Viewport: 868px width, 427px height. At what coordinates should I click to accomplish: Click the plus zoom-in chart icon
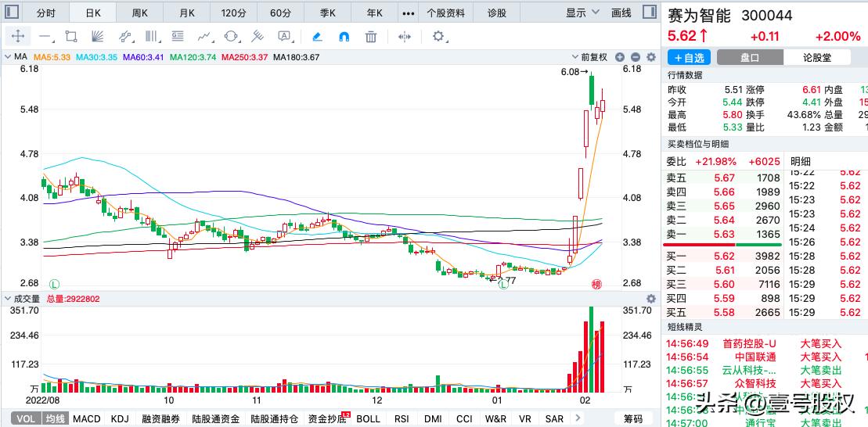[619, 57]
